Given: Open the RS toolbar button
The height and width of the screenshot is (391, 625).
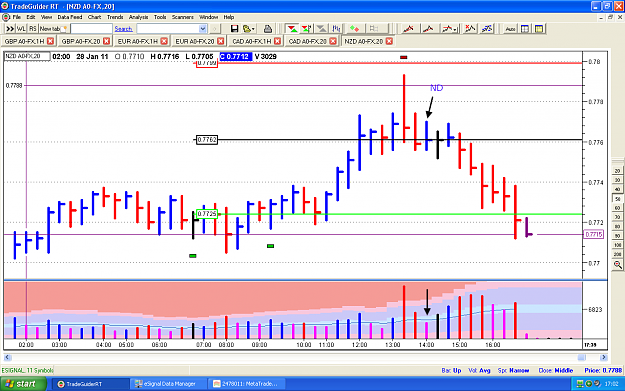Looking at the screenshot, I should [x=33, y=29].
